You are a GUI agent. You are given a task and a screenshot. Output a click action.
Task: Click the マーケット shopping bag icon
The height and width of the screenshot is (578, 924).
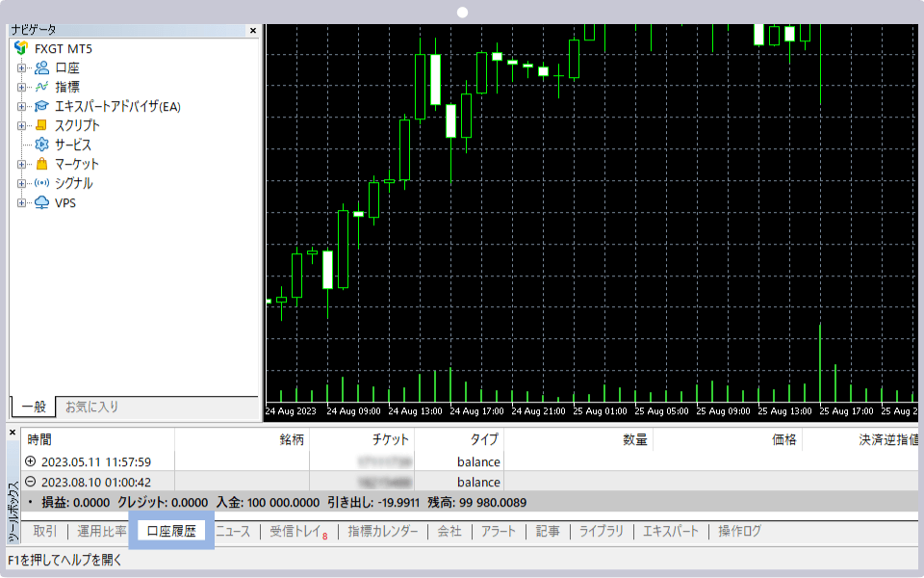tap(41, 164)
